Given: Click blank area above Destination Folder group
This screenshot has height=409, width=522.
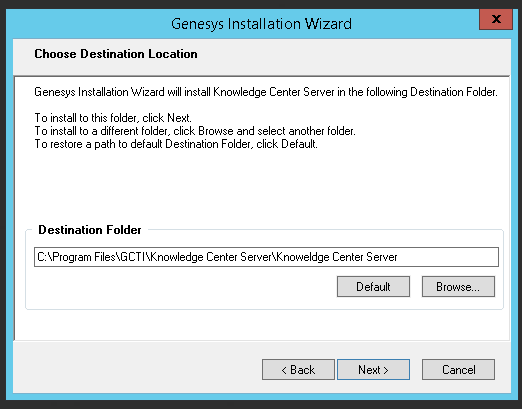Looking at the screenshot, I should 262,187.
